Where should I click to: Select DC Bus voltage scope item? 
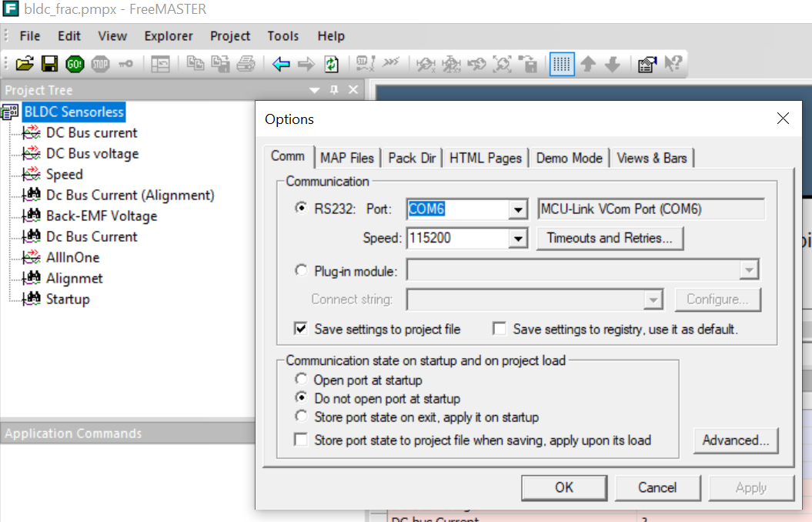pyautogui.click(x=92, y=154)
